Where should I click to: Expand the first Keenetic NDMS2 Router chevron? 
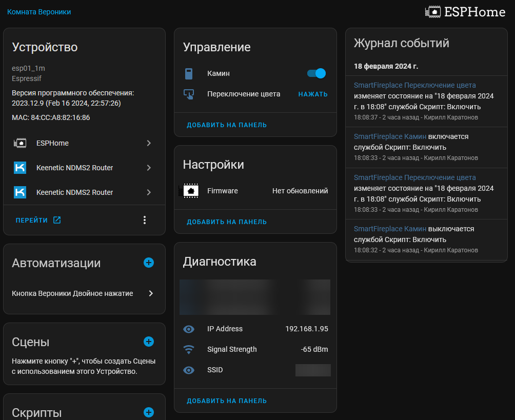[x=149, y=168]
